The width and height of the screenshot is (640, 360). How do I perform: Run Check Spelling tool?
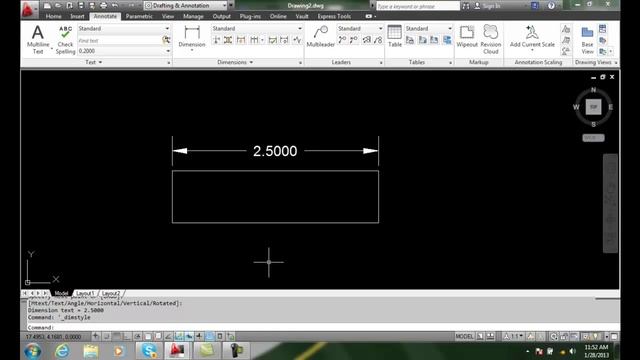point(65,39)
